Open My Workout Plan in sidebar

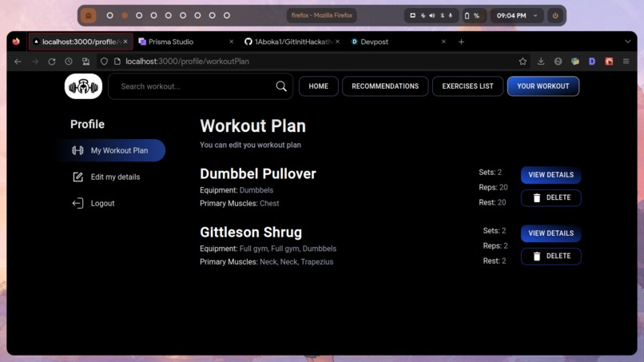(x=112, y=150)
